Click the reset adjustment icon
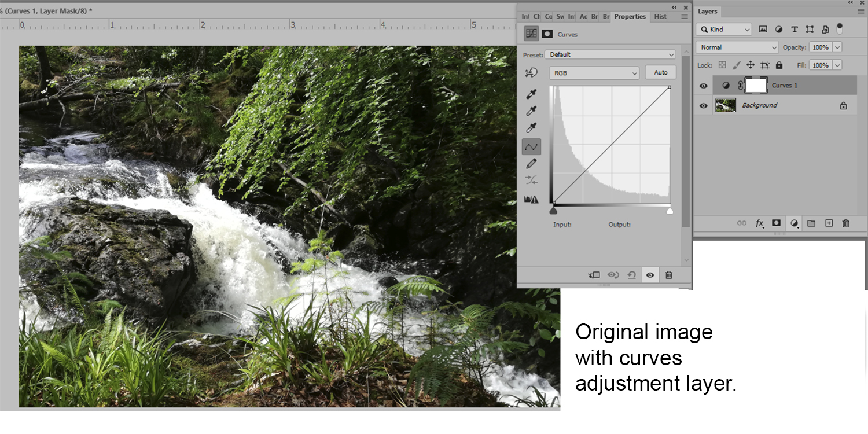868x434 pixels. (632, 275)
